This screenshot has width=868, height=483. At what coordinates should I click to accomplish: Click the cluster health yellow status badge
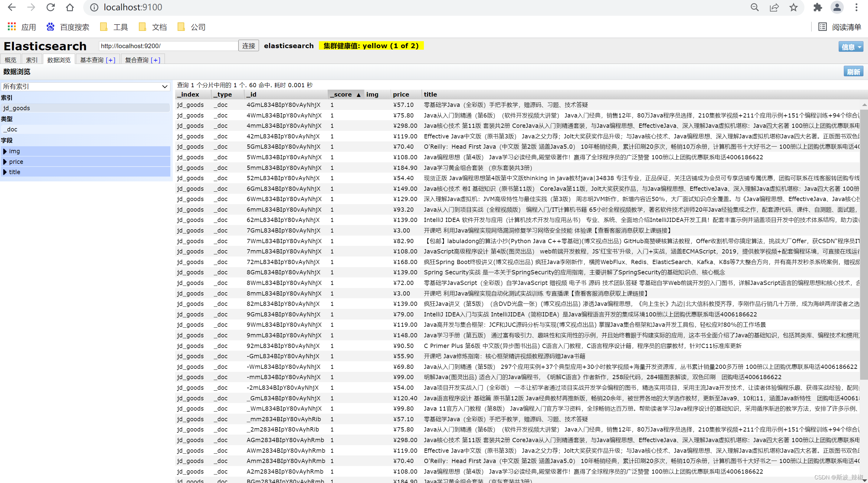pyautogui.click(x=371, y=45)
